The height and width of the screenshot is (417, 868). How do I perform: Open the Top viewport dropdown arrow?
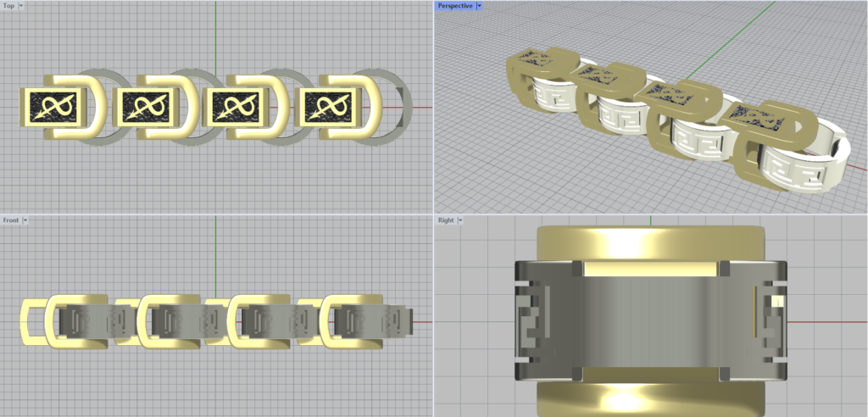[20, 5]
